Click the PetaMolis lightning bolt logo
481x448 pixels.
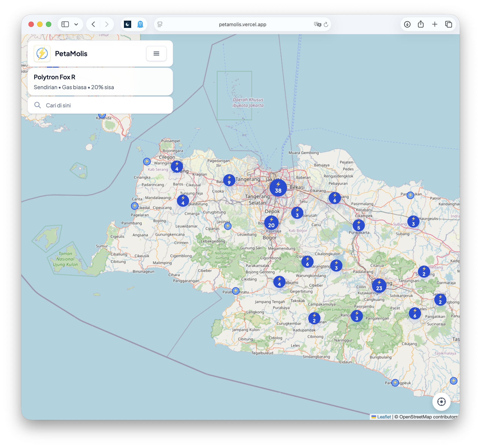tap(42, 53)
